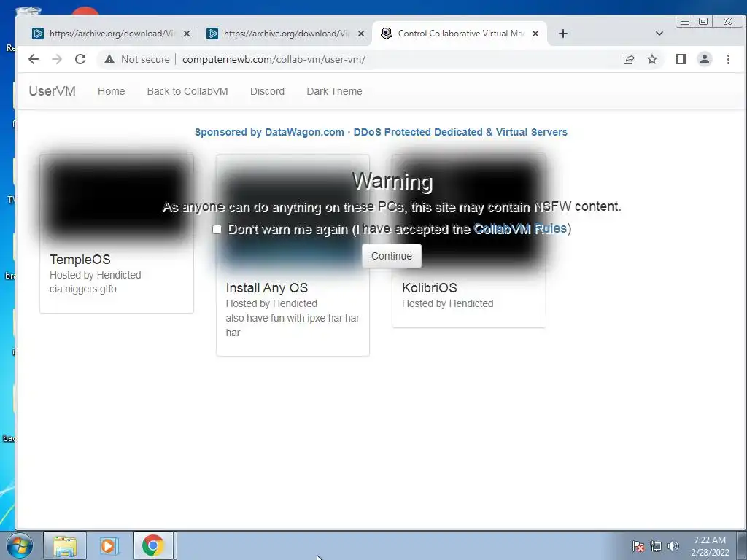
Task: Open the Windows Start menu
Action: click(19, 545)
